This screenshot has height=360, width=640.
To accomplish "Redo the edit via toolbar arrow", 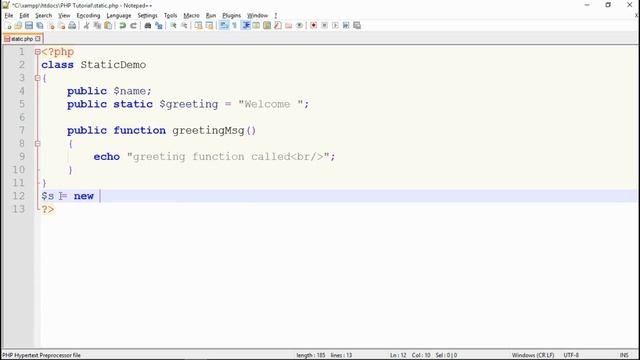I will click(x=133, y=26).
